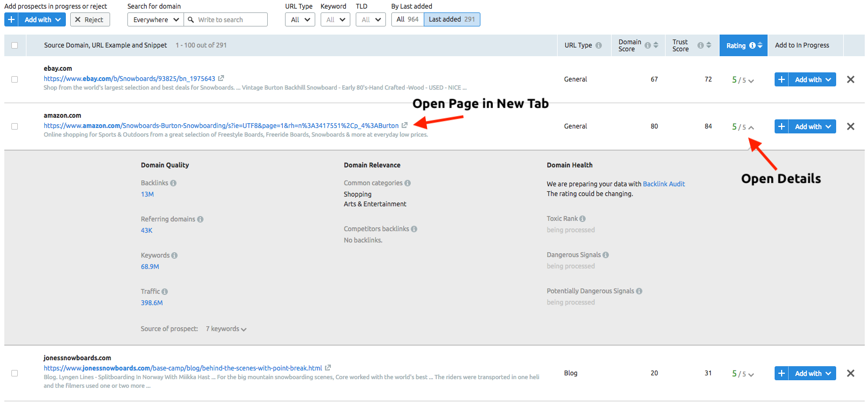Show Dangerous Signals info icon
The width and height of the screenshot is (868, 404).
click(x=606, y=255)
